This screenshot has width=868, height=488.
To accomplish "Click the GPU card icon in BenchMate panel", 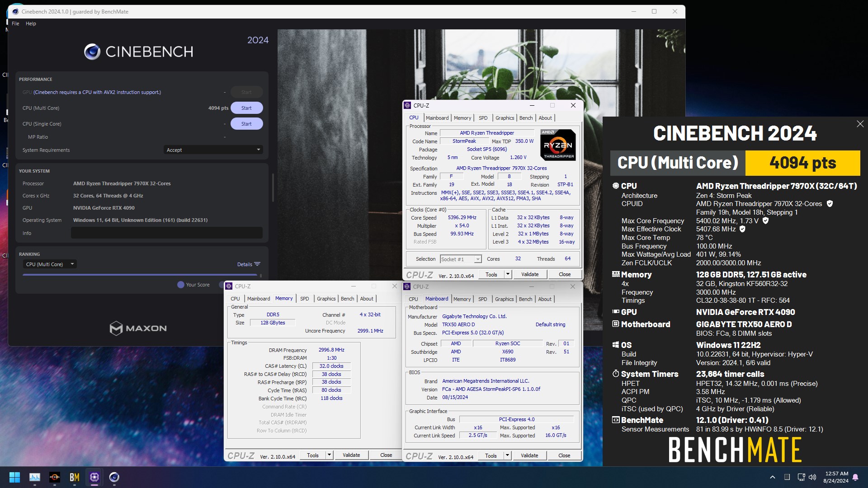I will point(615,311).
